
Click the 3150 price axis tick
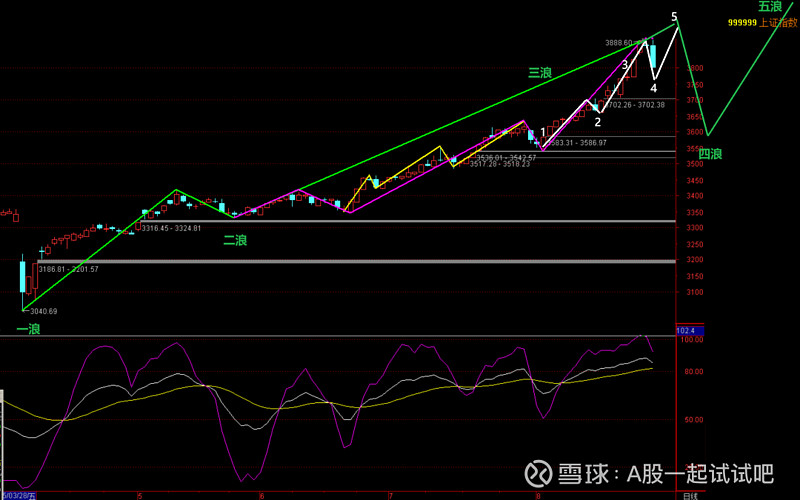(x=695, y=277)
